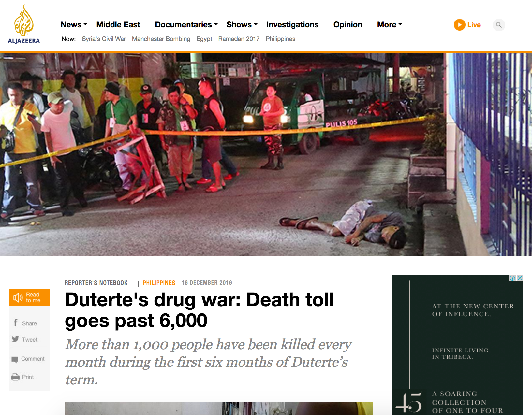The height and width of the screenshot is (415, 532).
Task: Open the PHILIPPINES topic link above the headline
Action: coord(159,283)
